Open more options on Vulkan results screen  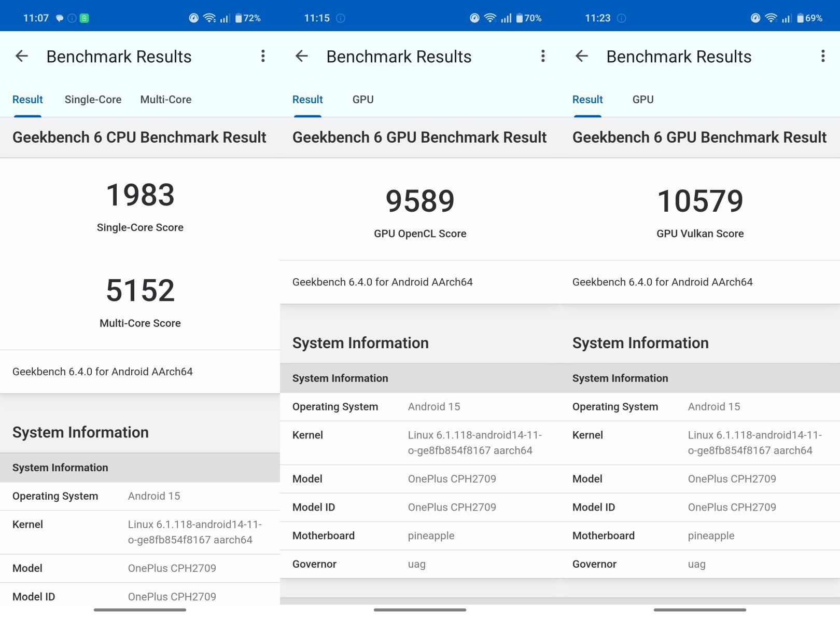click(x=823, y=56)
